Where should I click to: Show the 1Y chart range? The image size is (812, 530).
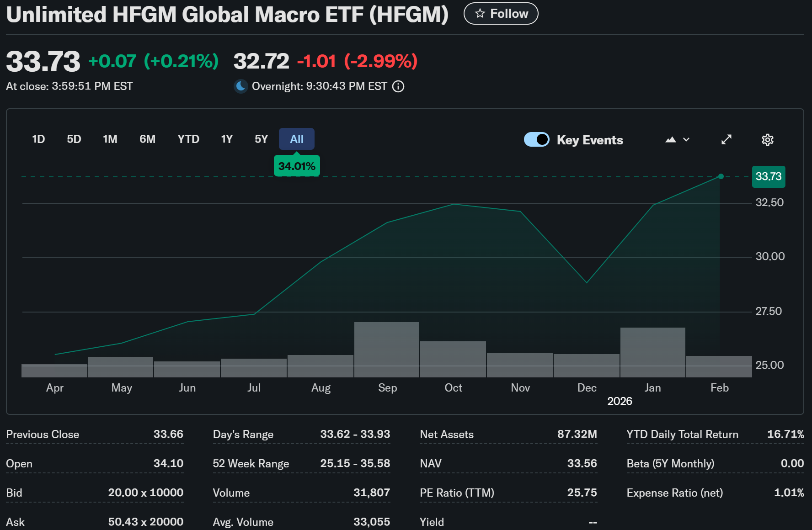click(x=227, y=139)
